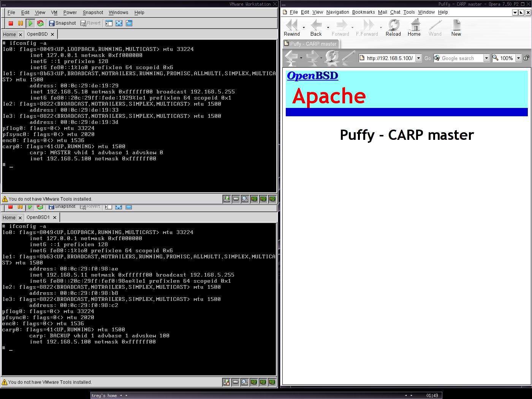Switch to the Home tab beside OpenBSD1
Image resolution: width=532 pixels, height=399 pixels.
tap(9, 218)
